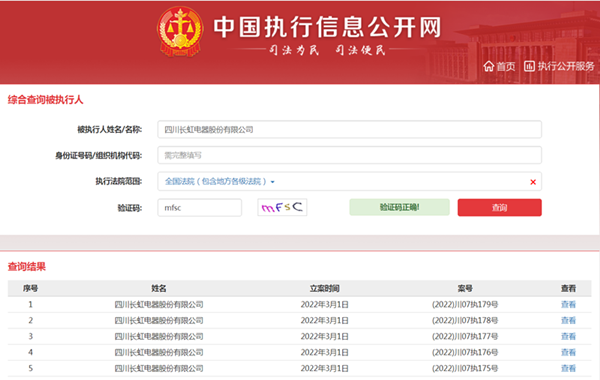Click the 姓名 column header
Viewport: 600px width, 380px height.
click(158, 288)
